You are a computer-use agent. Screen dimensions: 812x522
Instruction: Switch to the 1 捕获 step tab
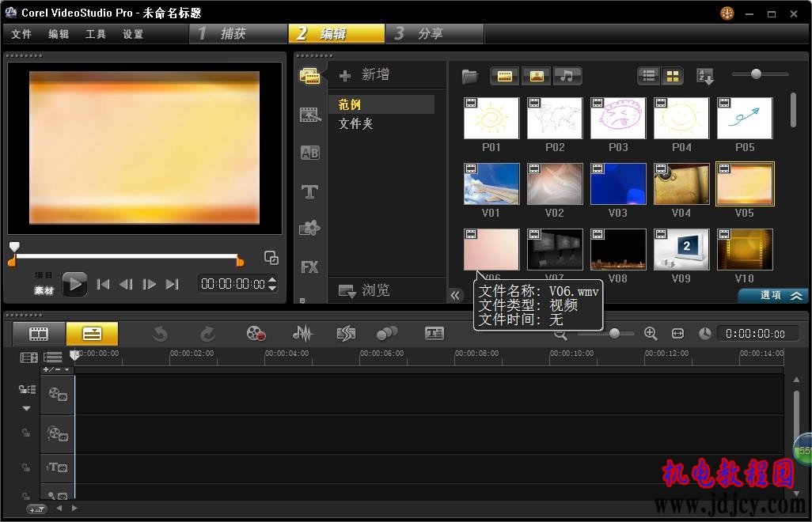click(x=238, y=34)
